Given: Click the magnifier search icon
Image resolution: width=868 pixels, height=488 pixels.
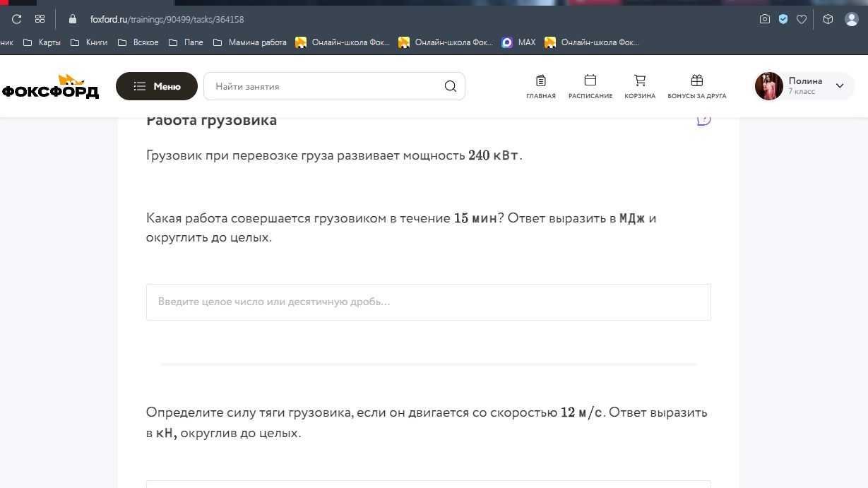Looking at the screenshot, I should pos(451,86).
